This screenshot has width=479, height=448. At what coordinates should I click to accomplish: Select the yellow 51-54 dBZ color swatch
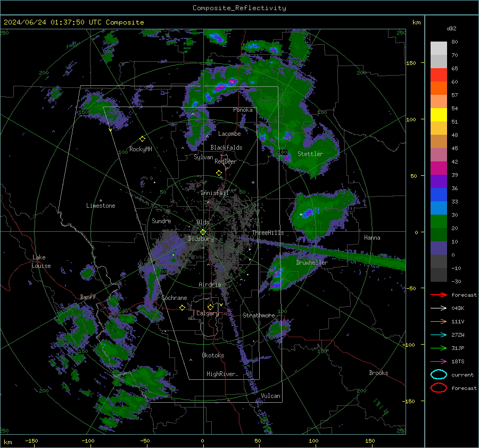[439, 115]
